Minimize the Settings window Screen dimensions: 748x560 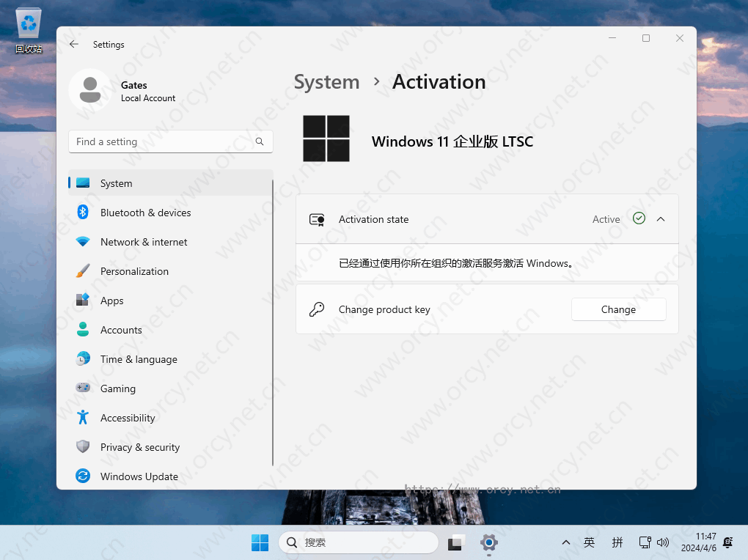(x=612, y=38)
